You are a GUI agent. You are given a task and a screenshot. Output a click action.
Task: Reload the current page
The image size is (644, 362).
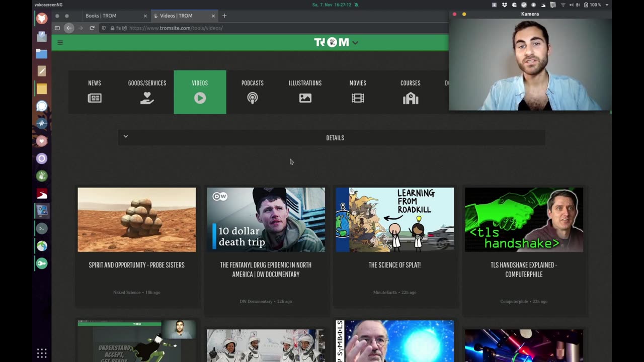point(92,28)
